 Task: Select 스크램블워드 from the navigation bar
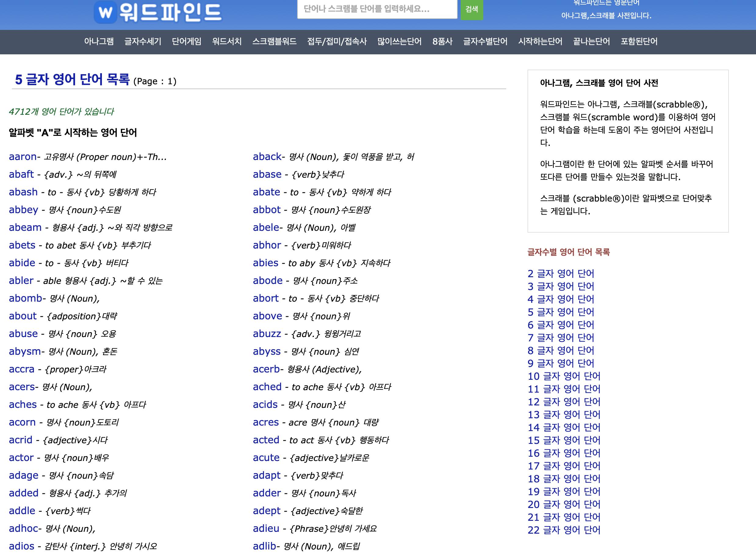pos(274,41)
